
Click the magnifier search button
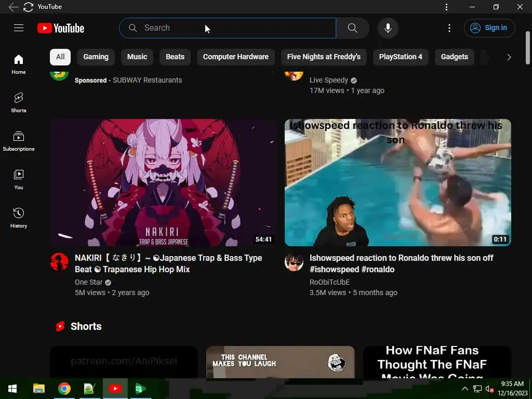pyautogui.click(x=353, y=28)
